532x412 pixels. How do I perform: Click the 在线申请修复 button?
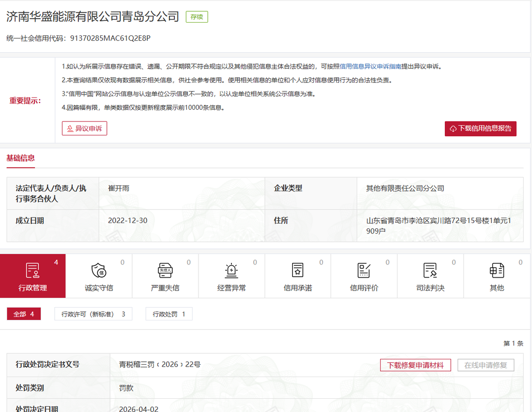[486, 365]
